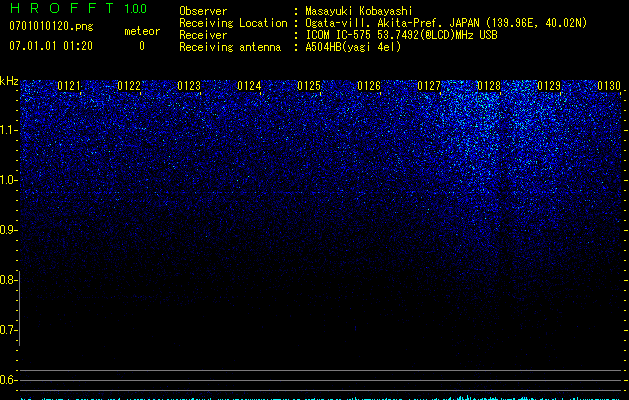Click the A504HB(yagi 4el) antenna text
This screenshot has height=400, width=629.
click(353, 47)
